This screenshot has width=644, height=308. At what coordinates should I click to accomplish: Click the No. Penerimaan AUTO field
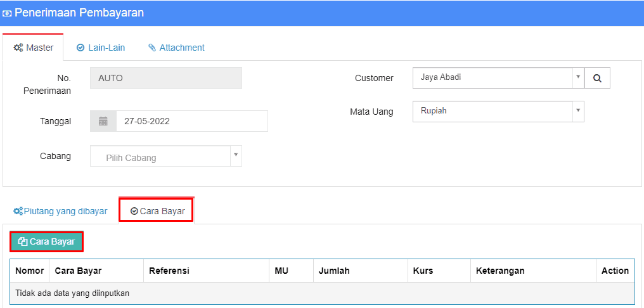tap(166, 78)
